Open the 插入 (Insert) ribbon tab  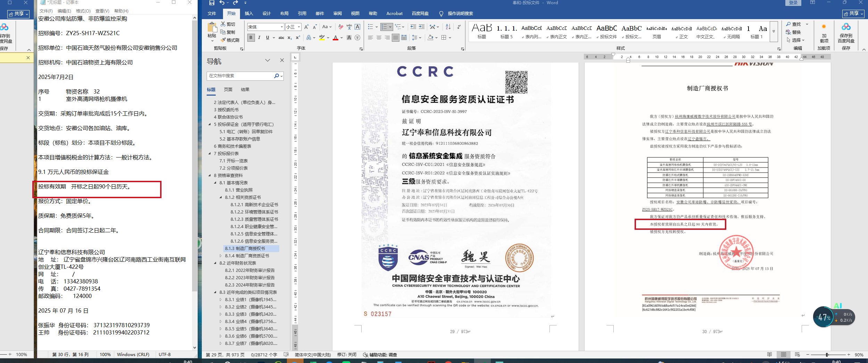[x=249, y=14]
